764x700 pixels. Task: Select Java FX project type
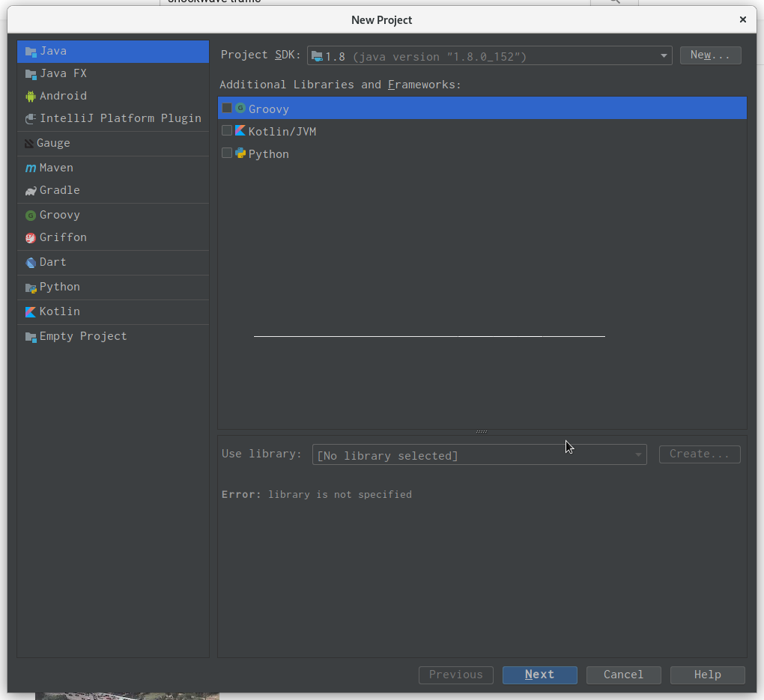[113, 74]
